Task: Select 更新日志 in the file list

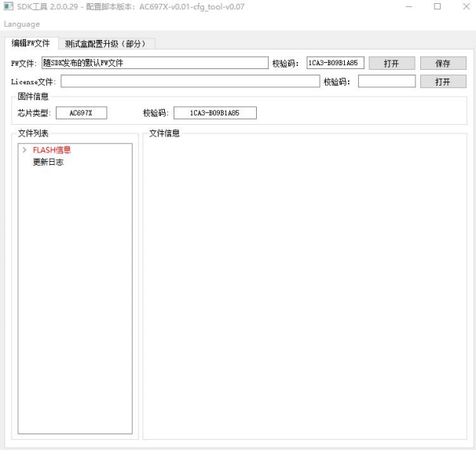Action: tap(48, 162)
